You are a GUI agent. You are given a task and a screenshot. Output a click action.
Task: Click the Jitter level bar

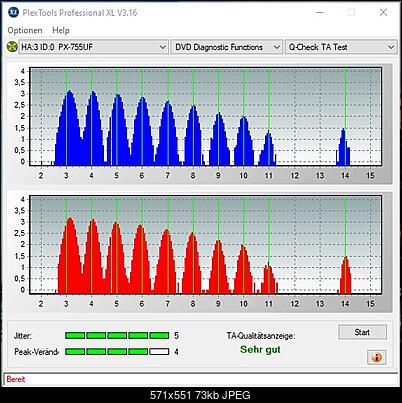coord(117,335)
